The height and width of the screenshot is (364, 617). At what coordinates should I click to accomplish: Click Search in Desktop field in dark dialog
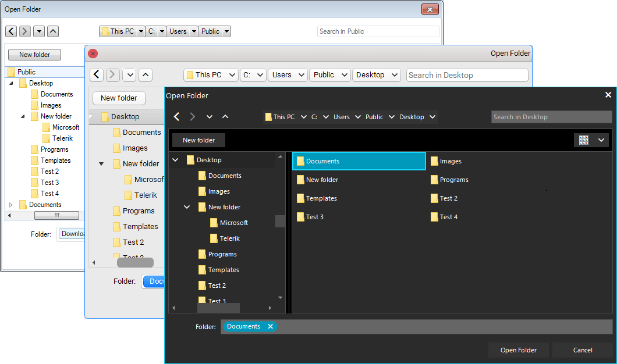pyautogui.click(x=551, y=117)
